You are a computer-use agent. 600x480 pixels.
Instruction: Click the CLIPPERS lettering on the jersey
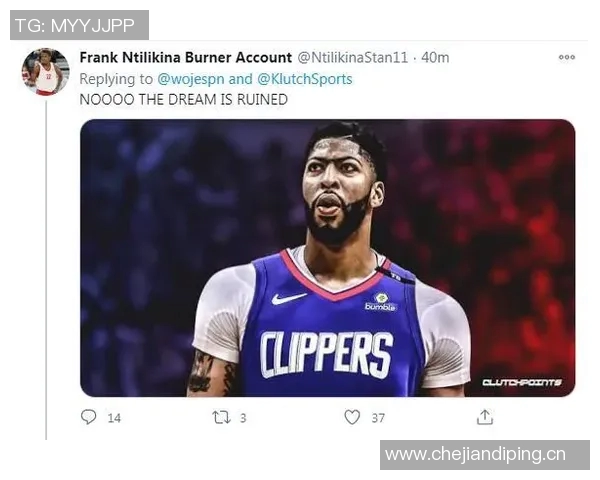[x=326, y=354]
